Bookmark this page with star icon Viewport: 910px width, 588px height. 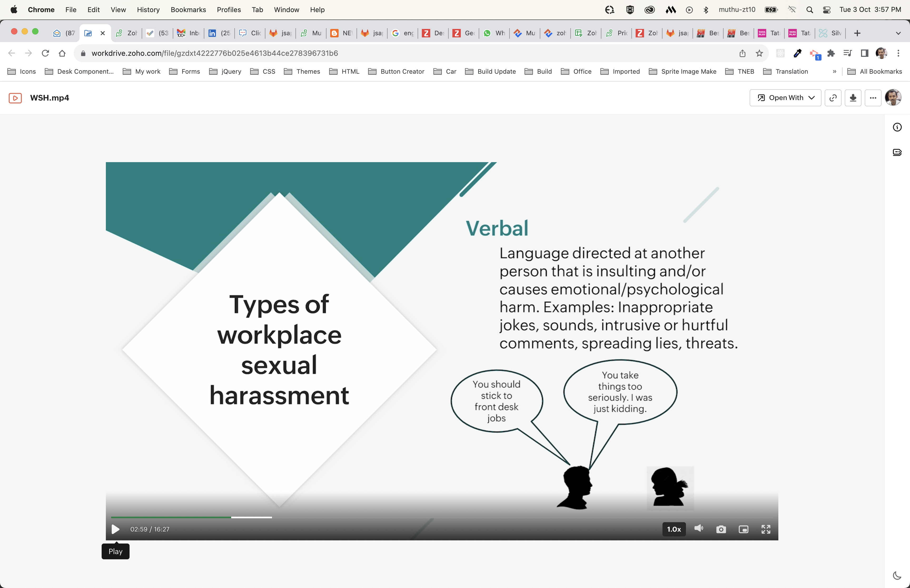pos(759,53)
